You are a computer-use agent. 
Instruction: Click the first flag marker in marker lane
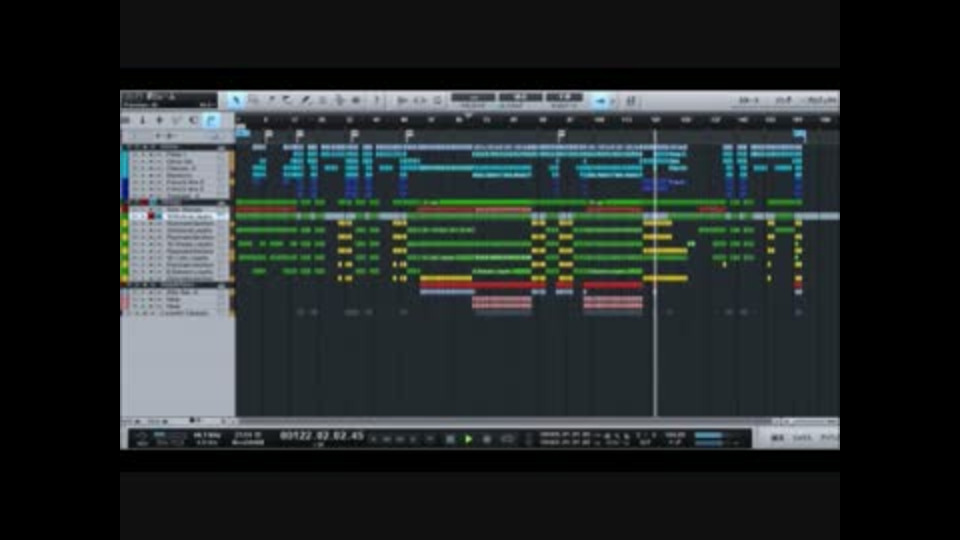(268, 135)
